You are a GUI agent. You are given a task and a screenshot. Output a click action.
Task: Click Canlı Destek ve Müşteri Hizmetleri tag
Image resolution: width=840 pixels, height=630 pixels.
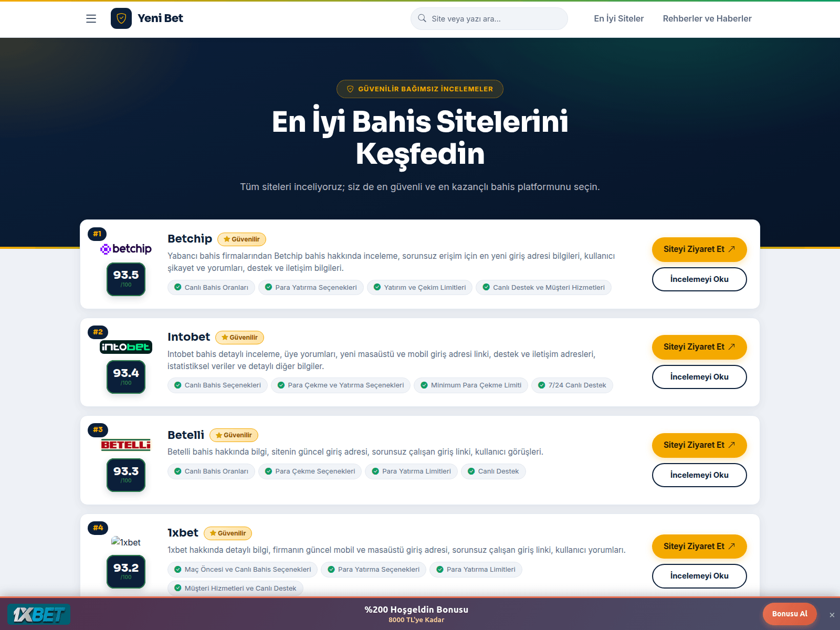[543, 288]
